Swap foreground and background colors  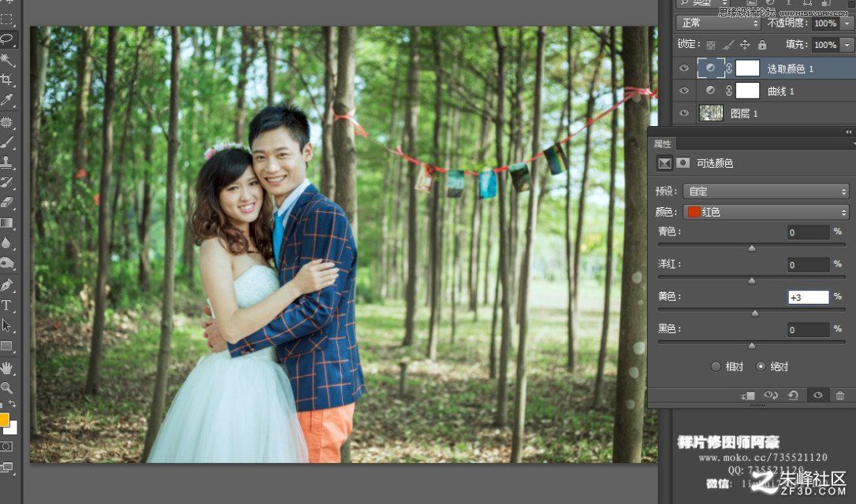pyautogui.click(x=12, y=404)
